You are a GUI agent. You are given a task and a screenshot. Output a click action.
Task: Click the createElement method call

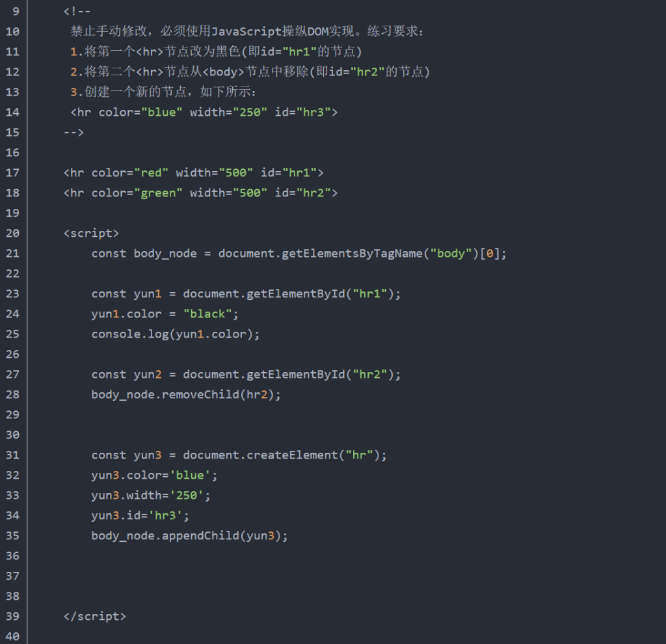click(291, 455)
